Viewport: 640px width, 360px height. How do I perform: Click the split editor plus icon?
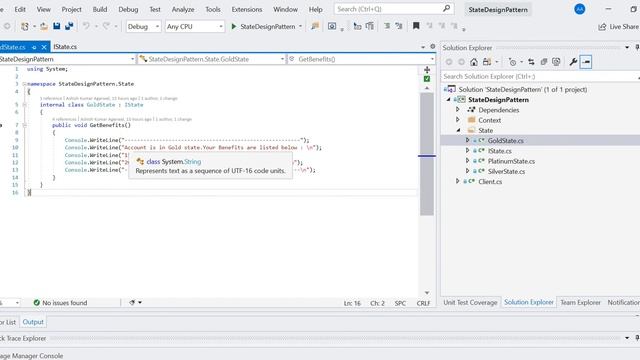427,70
